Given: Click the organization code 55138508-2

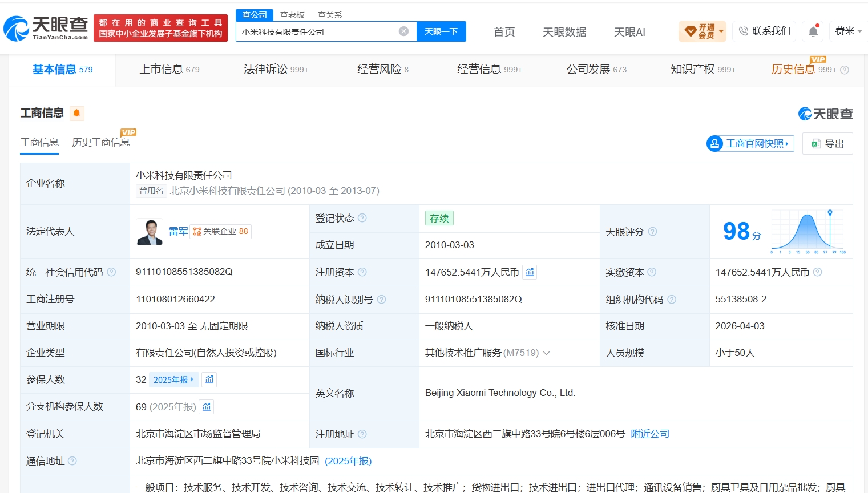Looking at the screenshot, I should (741, 299).
